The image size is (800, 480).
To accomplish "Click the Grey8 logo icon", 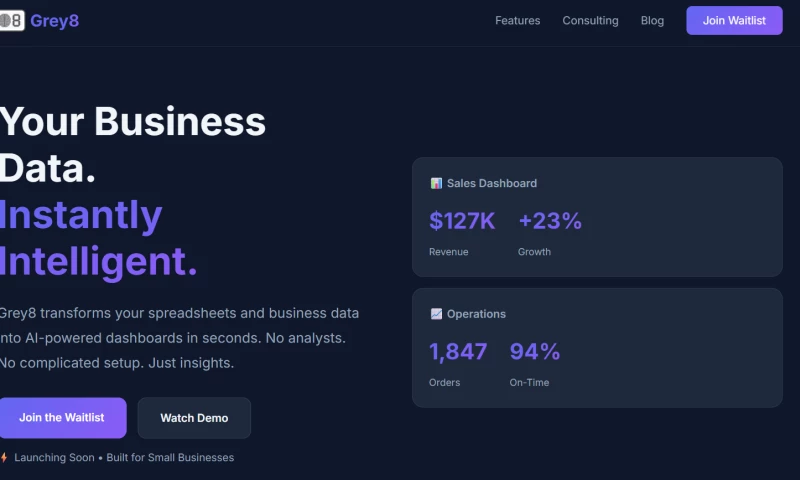I will (x=11, y=20).
